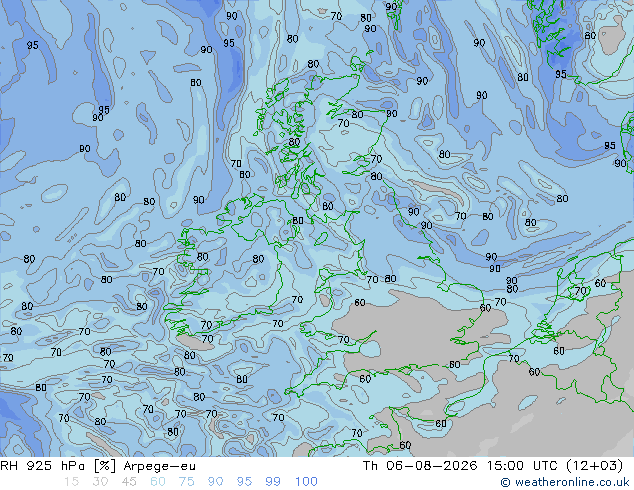Select the "RH 925 hPa [%]" title text
Viewport: 634px width, 490px height.
click(x=58, y=466)
